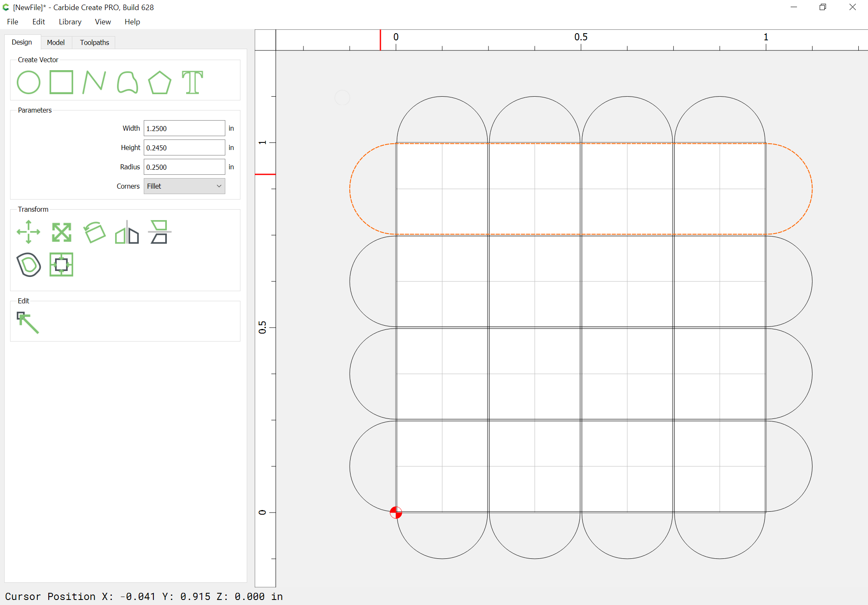Select the Regular Polygon tool
Image resolution: width=868 pixels, height=605 pixels.
click(x=160, y=82)
